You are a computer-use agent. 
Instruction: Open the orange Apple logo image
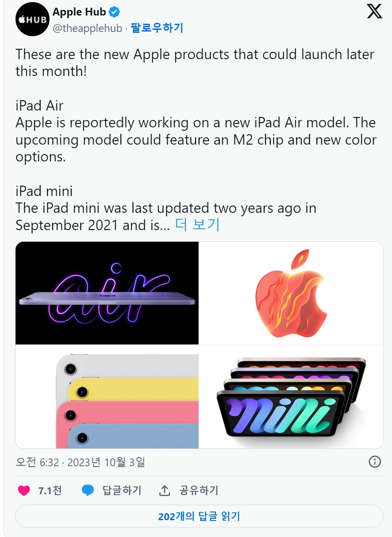[291, 293]
